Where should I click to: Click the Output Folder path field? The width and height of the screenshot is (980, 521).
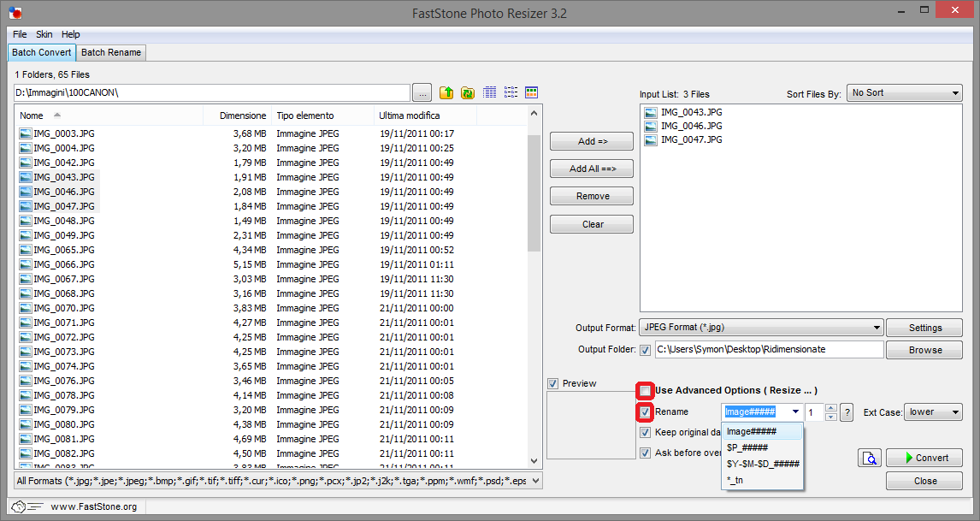(770, 350)
